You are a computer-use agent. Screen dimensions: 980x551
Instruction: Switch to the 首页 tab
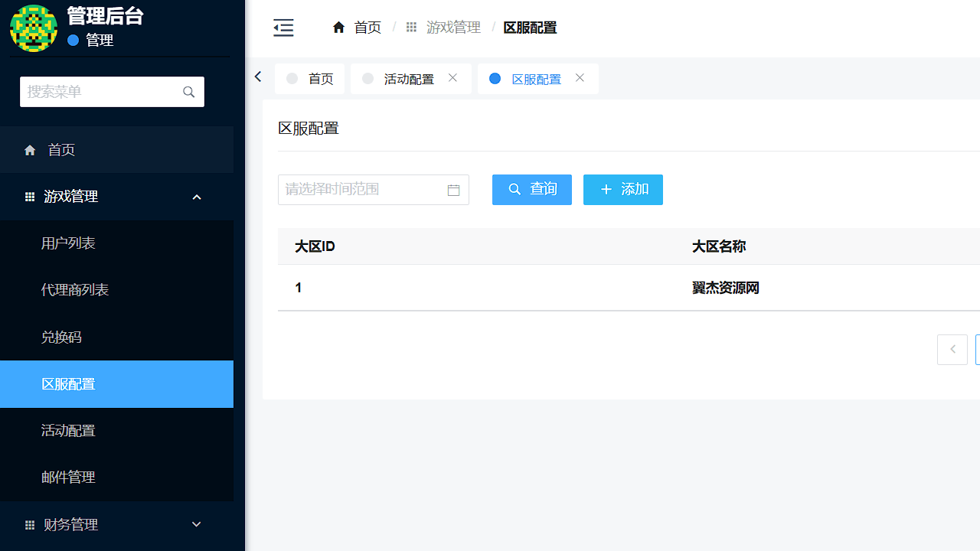point(320,78)
